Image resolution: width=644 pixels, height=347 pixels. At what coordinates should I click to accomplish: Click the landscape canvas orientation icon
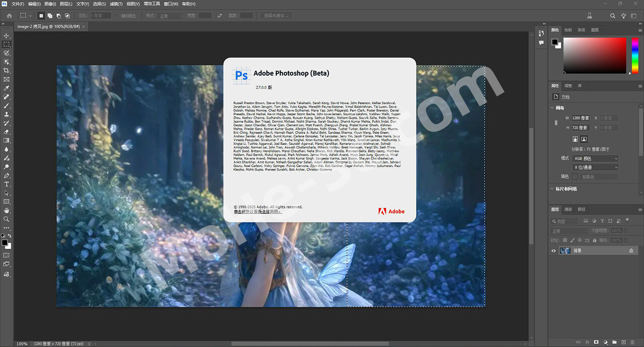584,139
